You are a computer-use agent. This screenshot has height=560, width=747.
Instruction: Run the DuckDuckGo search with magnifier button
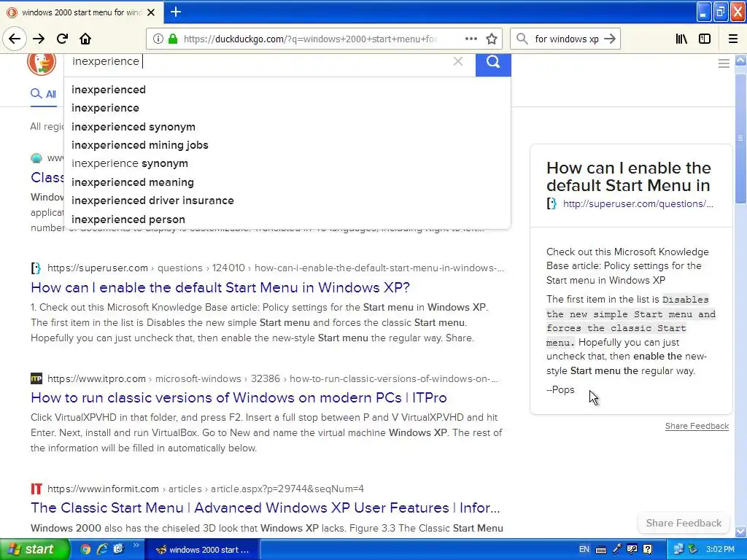coord(493,64)
